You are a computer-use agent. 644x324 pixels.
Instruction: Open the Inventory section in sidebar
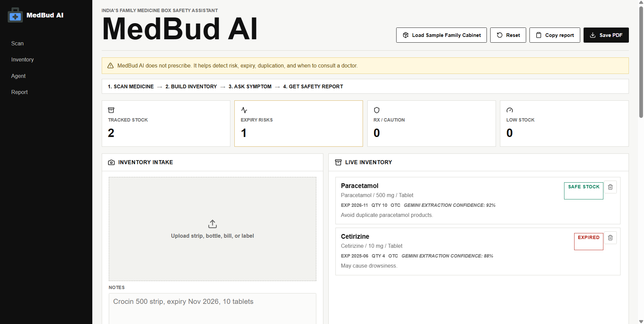pos(22,59)
